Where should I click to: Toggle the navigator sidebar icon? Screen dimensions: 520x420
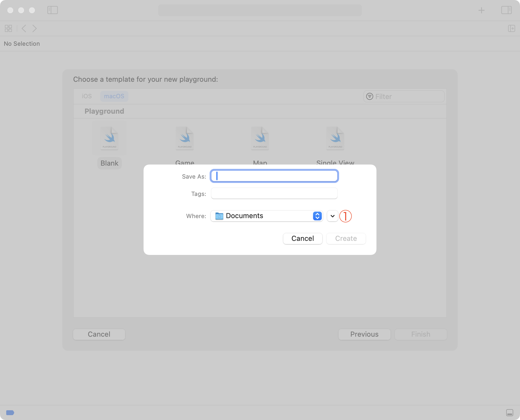[53, 10]
